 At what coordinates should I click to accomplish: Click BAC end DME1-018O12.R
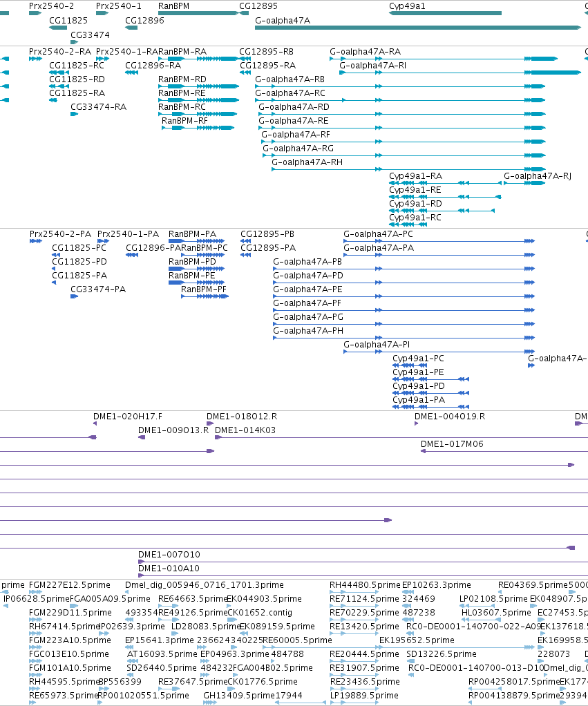[x=242, y=417]
